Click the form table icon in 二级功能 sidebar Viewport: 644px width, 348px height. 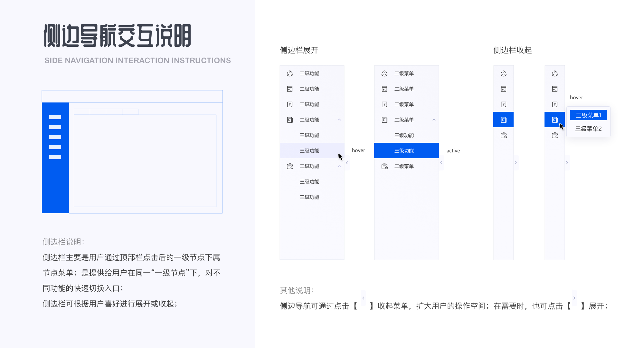290,89
